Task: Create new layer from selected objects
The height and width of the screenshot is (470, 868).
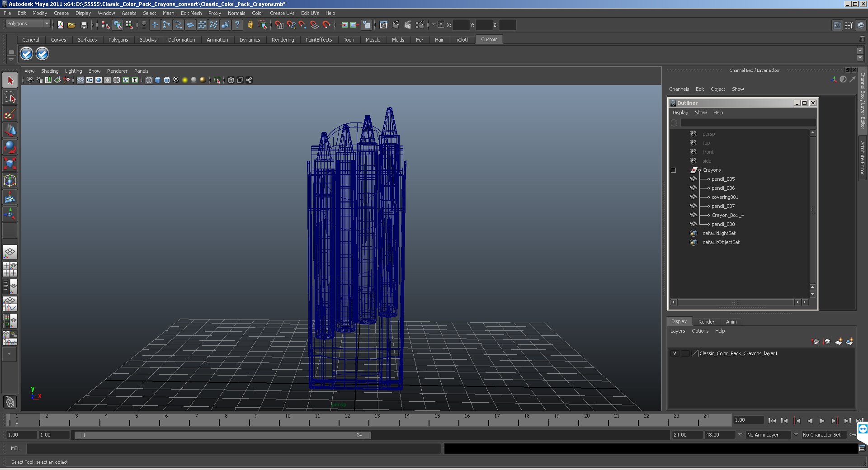Action: click(849, 342)
